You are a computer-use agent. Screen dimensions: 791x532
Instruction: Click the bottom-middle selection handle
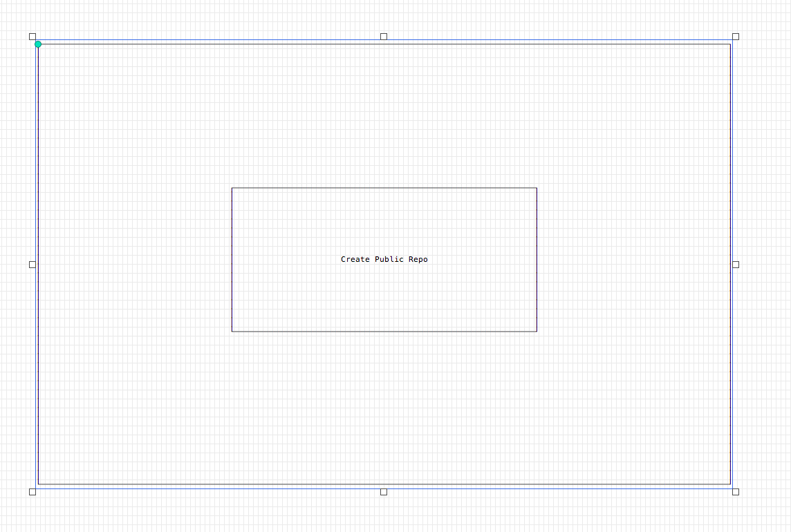[x=384, y=492]
